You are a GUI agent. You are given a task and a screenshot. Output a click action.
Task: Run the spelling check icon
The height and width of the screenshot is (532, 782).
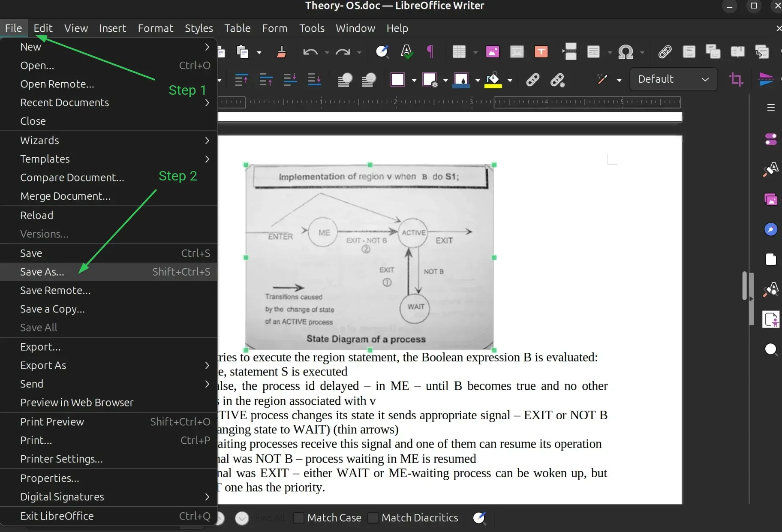point(406,52)
